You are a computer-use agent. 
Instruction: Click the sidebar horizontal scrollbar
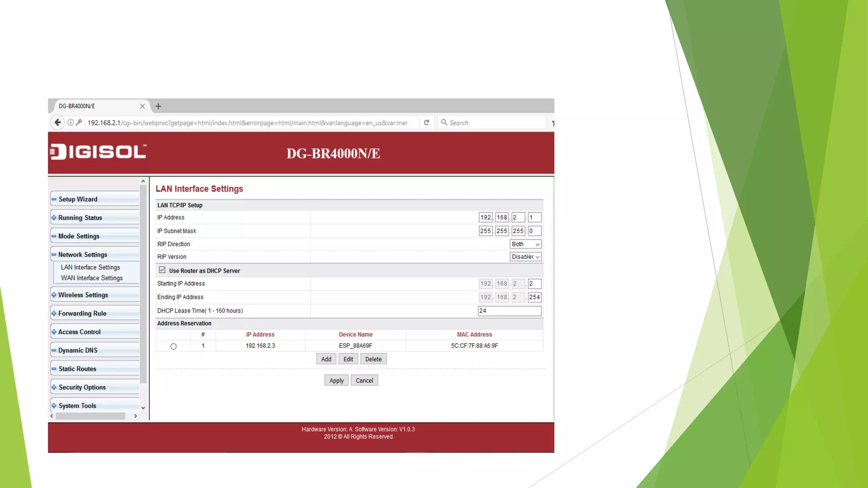click(90, 416)
